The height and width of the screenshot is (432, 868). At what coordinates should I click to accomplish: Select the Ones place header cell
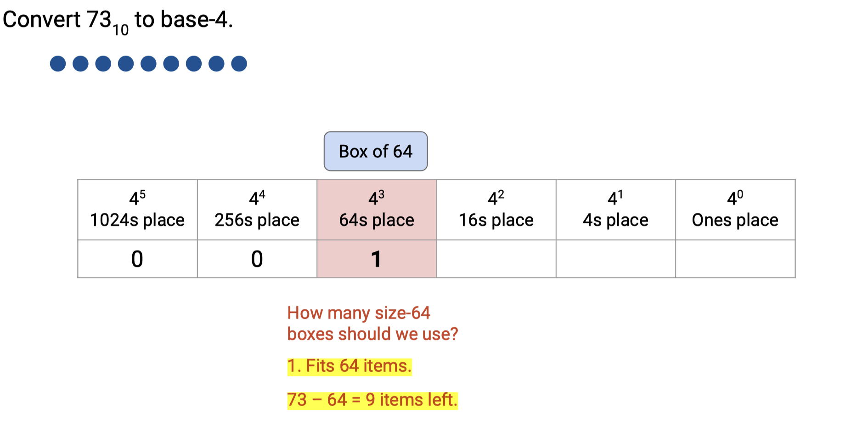point(735,210)
